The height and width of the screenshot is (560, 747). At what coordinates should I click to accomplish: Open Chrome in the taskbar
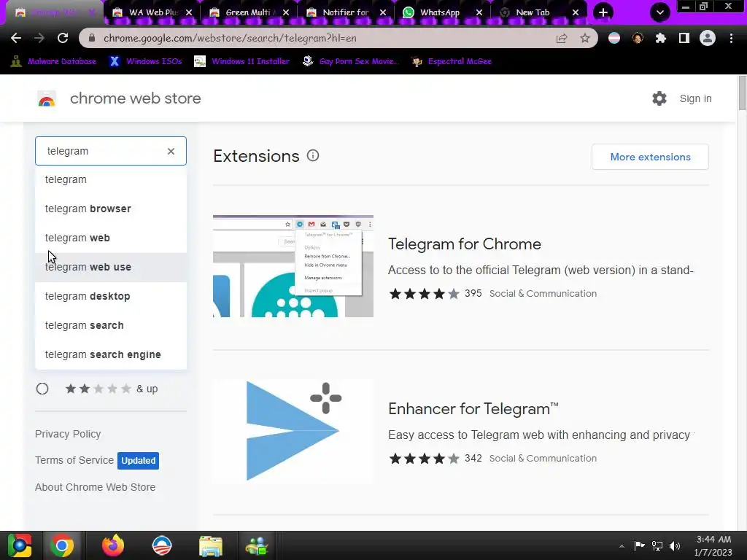(x=61, y=545)
